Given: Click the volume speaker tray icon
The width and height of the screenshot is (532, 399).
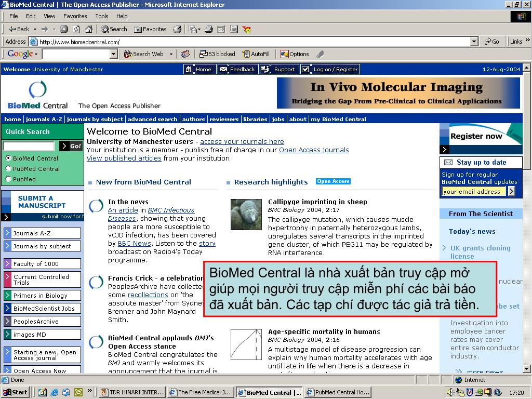Looking at the screenshot, I should click(449, 392).
